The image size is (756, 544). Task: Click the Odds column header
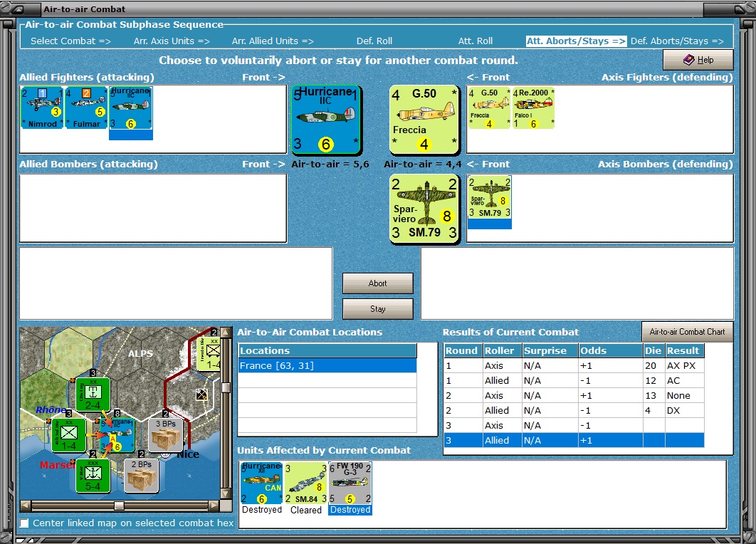tap(610, 350)
